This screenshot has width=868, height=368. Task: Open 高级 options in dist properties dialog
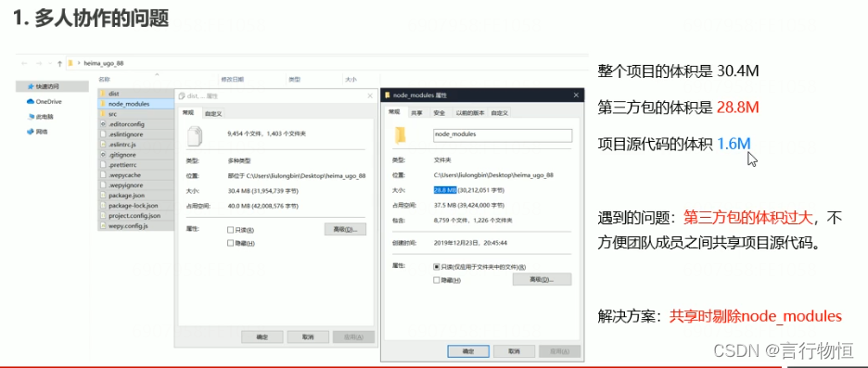point(345,229)
